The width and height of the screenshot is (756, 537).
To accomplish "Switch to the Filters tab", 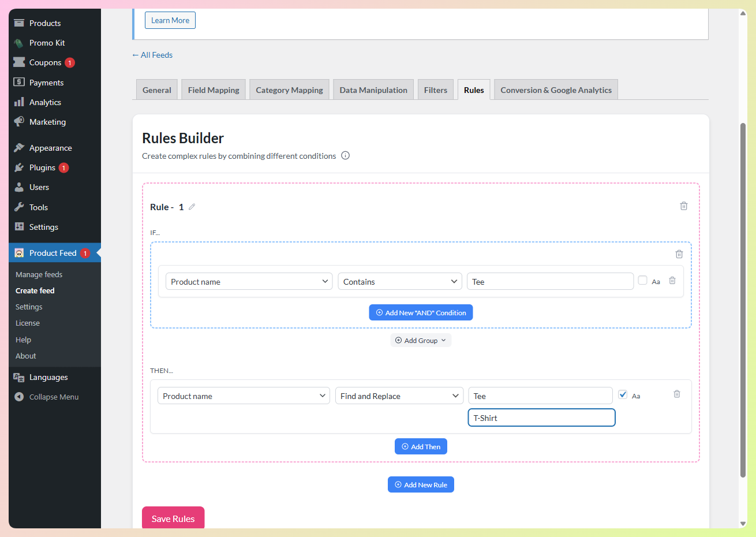I will [435, 90].
